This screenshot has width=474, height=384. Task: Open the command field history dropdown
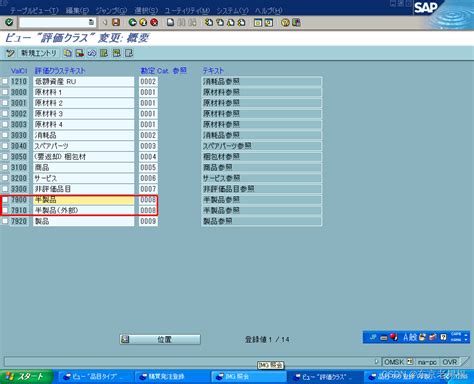[x=91, y=22]
